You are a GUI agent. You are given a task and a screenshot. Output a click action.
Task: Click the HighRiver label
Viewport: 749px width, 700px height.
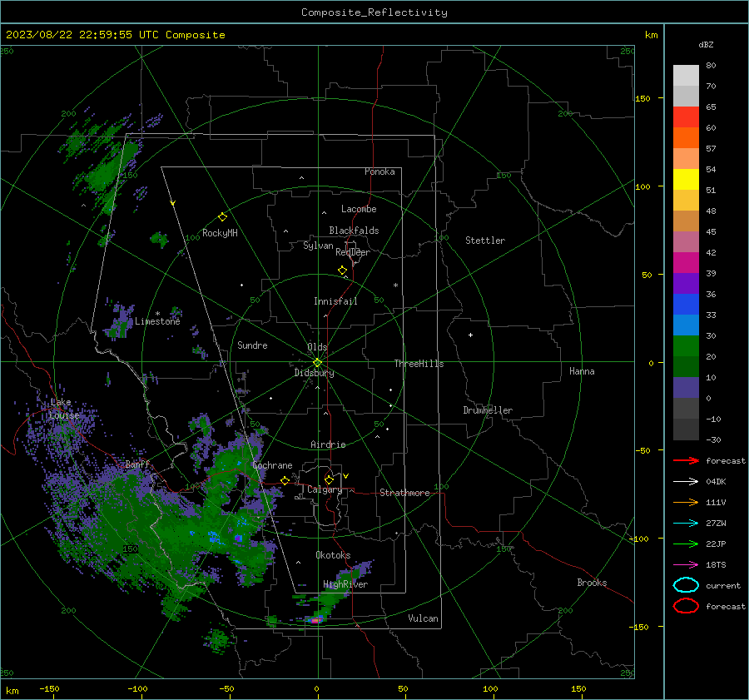coord(345,584)
